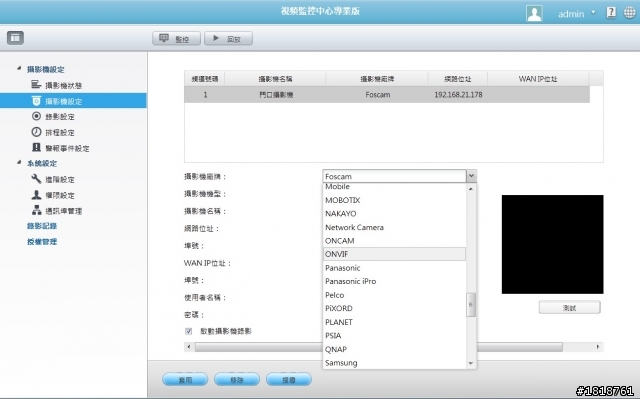
Task: Click the admin user avatar icon
Action: click(x=534, y=13)
